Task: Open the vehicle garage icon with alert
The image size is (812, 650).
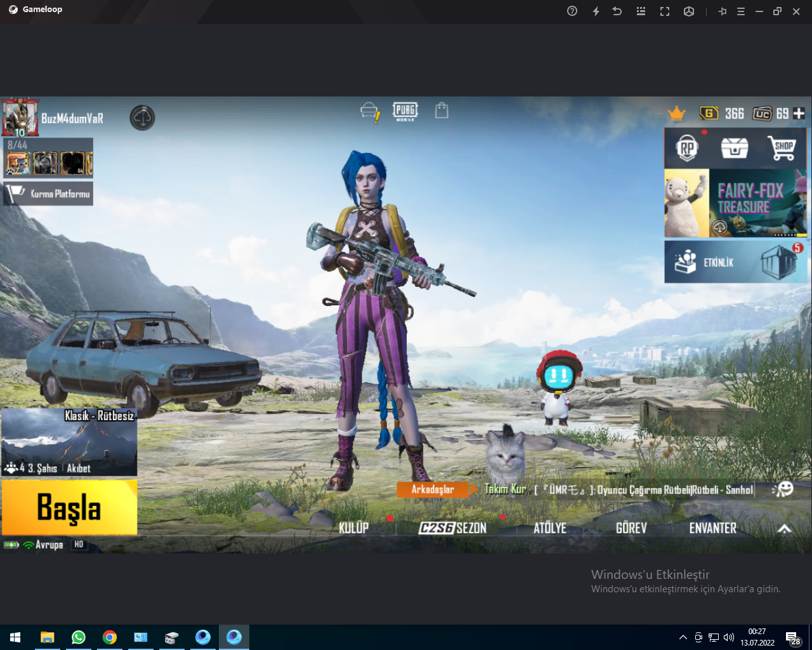Action: coord(370,112)
